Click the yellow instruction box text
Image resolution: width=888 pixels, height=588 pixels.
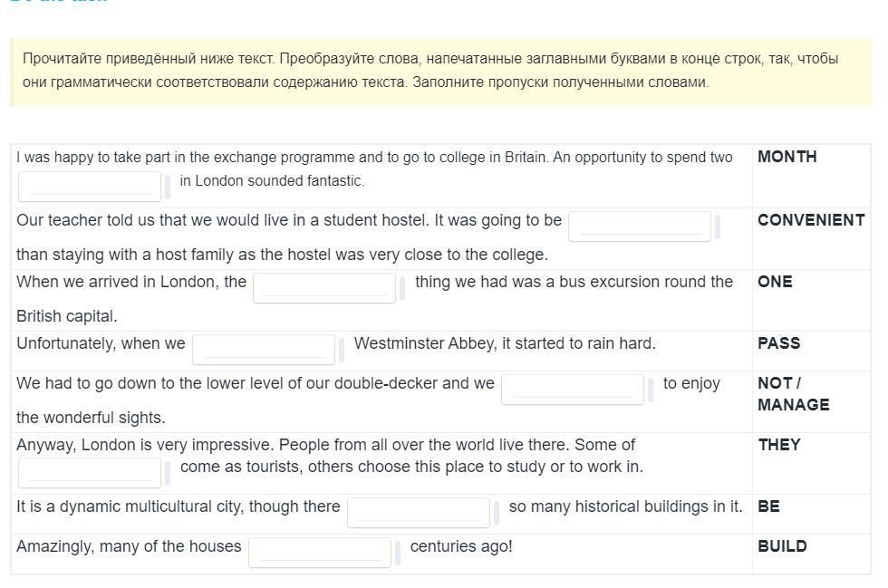coord(430,71)
